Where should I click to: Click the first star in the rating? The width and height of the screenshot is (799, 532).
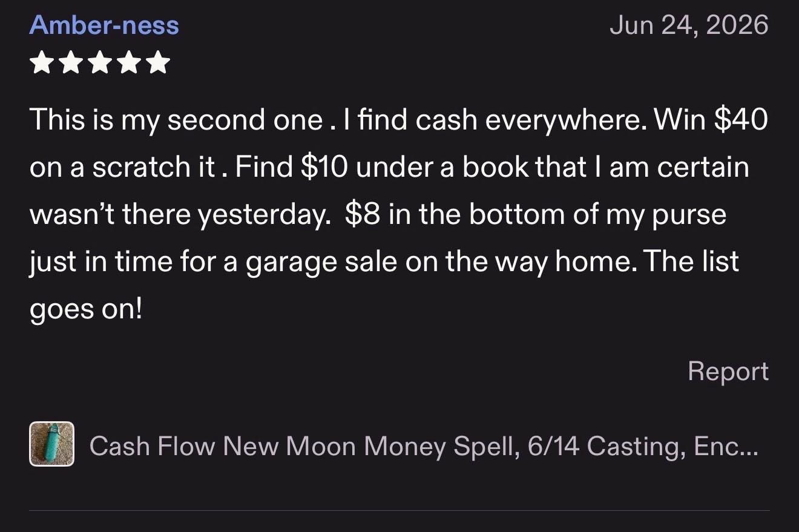click(42, 63)
